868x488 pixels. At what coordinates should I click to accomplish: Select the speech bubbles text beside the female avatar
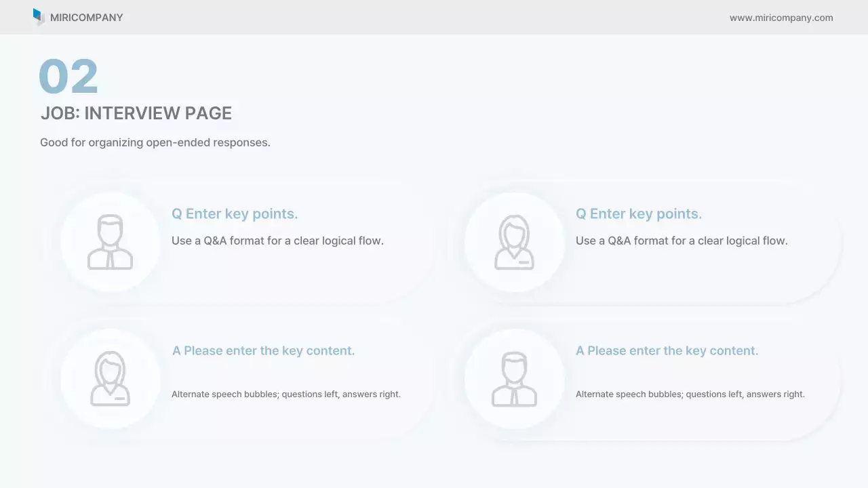pos(285,394)
